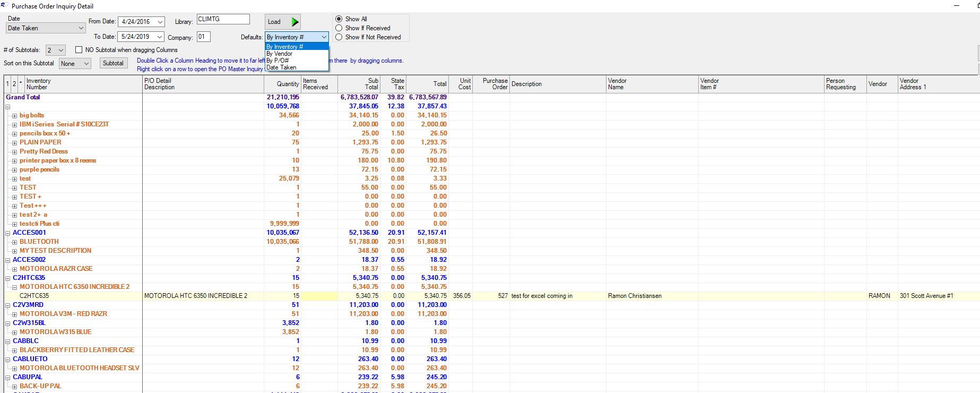Click the Company input field
Image resolution: width=980 pixels, height=393 pixels.
coord(203,37)
